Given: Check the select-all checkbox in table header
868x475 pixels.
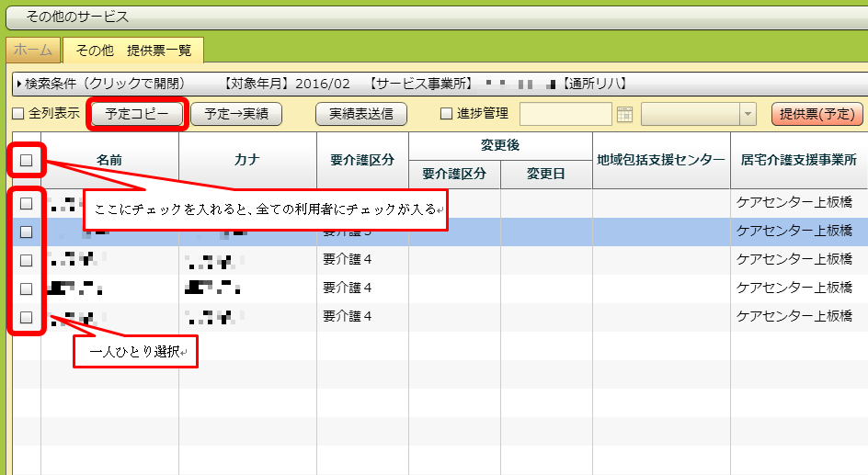Looking at the screenshot, I should click(x=27, y=160).
